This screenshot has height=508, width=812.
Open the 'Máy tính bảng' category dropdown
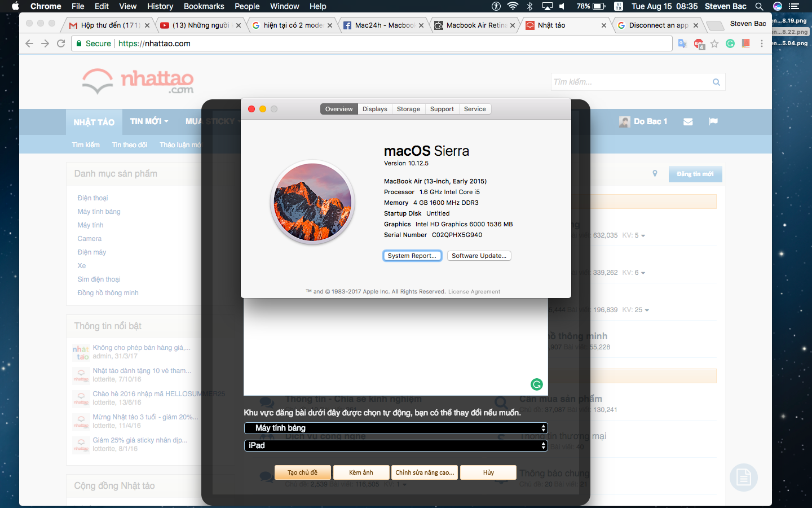point(396,428)
